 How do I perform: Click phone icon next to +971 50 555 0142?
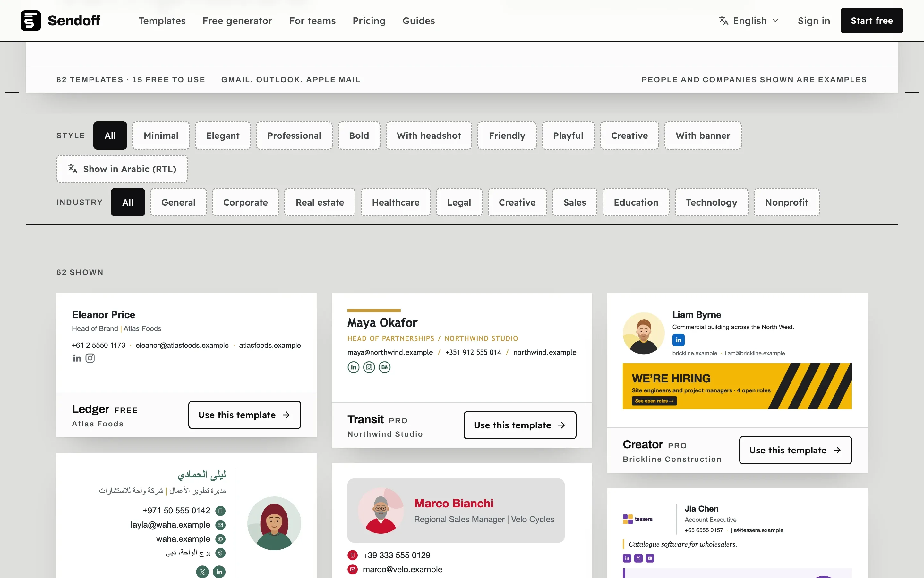pos(220,511)
